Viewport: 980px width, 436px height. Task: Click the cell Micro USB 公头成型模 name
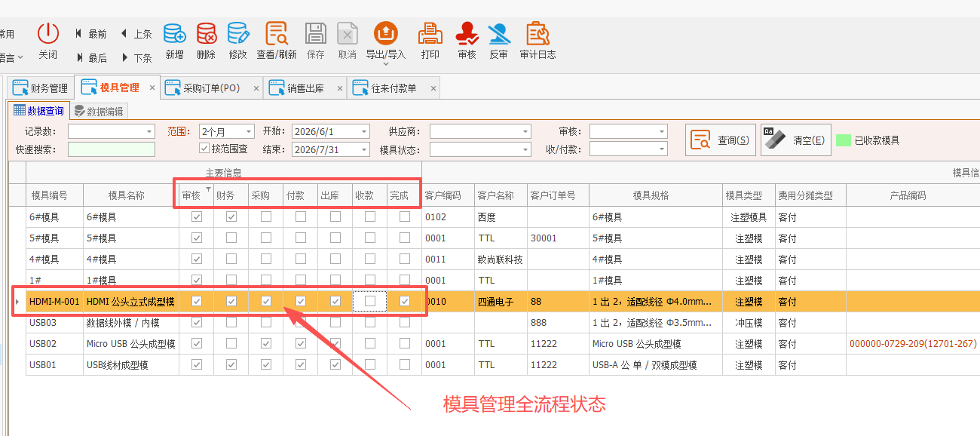point(131,344)
